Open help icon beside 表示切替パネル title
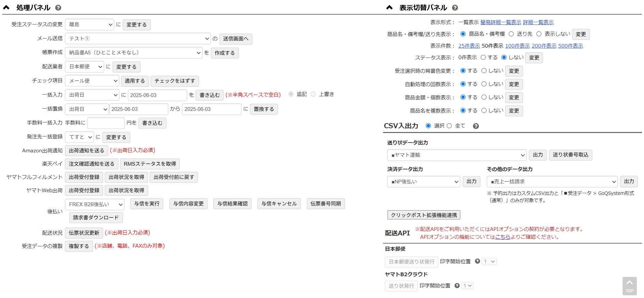This screenshot has width=644, height=298. (x=455, y=8)
